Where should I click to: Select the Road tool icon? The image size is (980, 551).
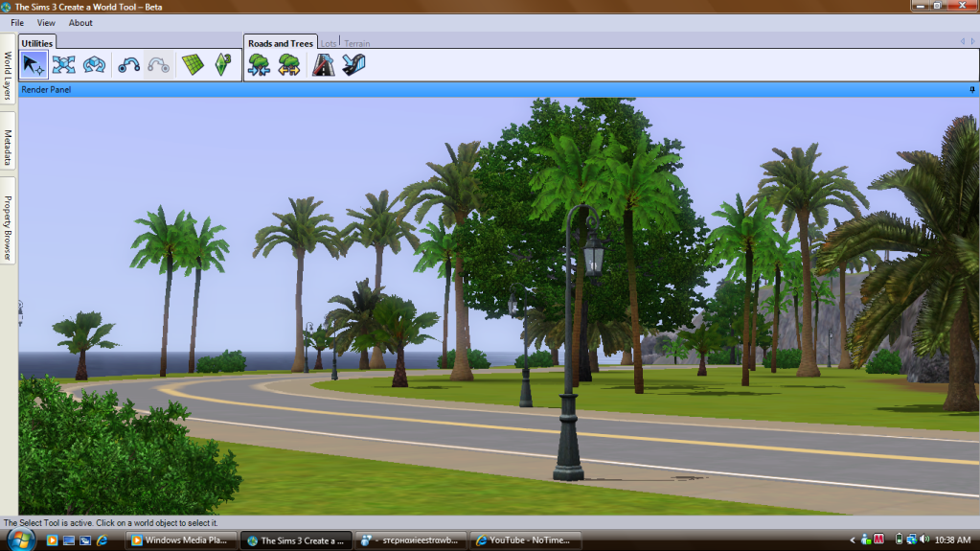coord(323,65)
